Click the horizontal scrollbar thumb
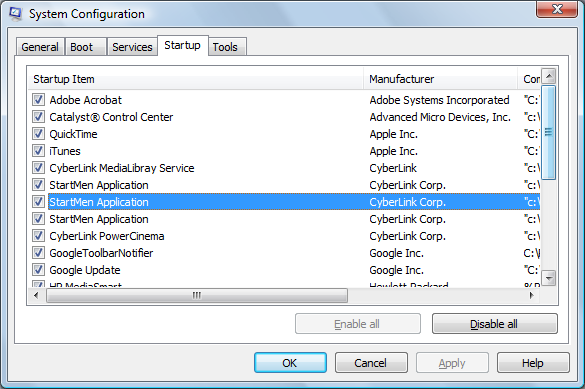This screenshot has width=585, height=389. [197, 295]
